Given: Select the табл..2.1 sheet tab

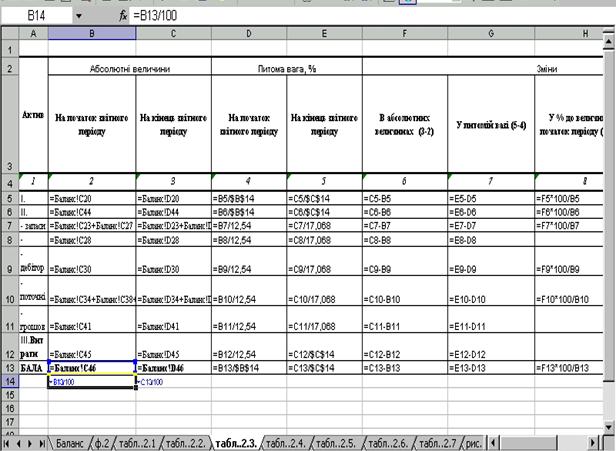Looking at the screenshot, I should (139, 442).
